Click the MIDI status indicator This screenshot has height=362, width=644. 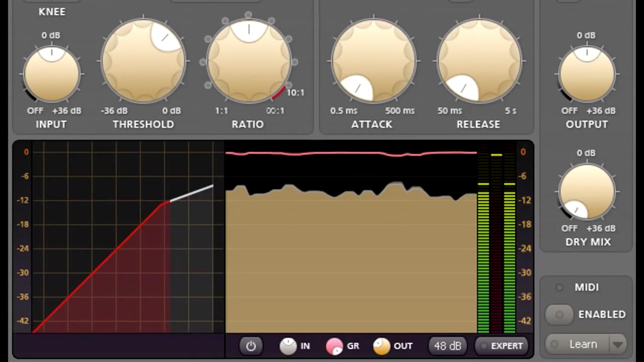click(x=559, y=287)
